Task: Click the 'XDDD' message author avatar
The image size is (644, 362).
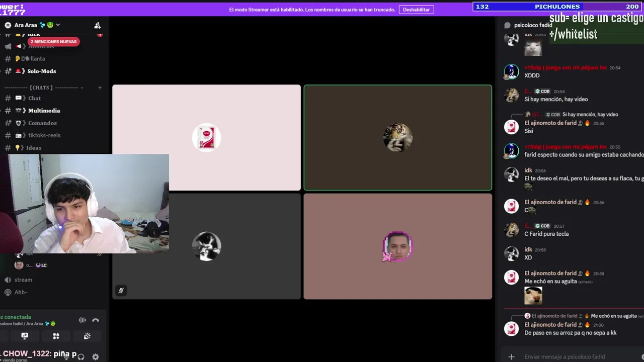Action: pos(511,71)
